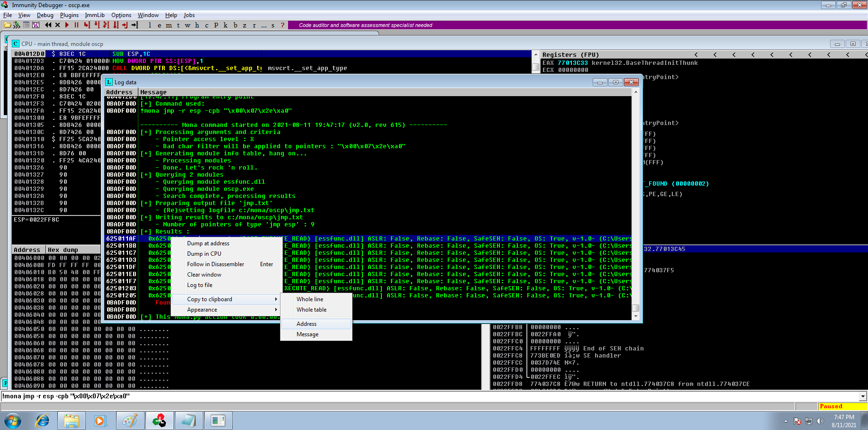Select Message in clipboard submenu
The image size is (868, 430).
[x=316, y=334]
